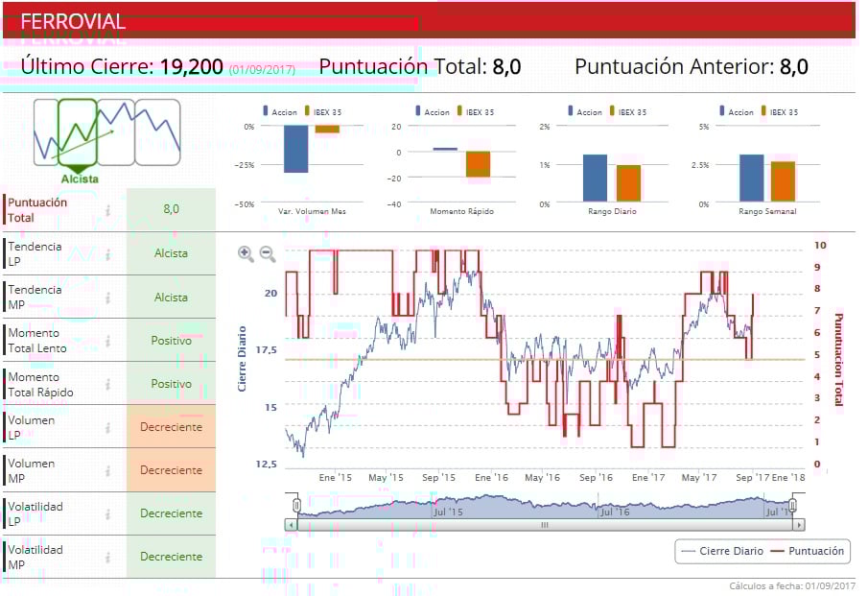Toggle IBEX 35 legend in Momento Rápido chart
Screen dimensions: 868x596
click(x=476, y=111)
